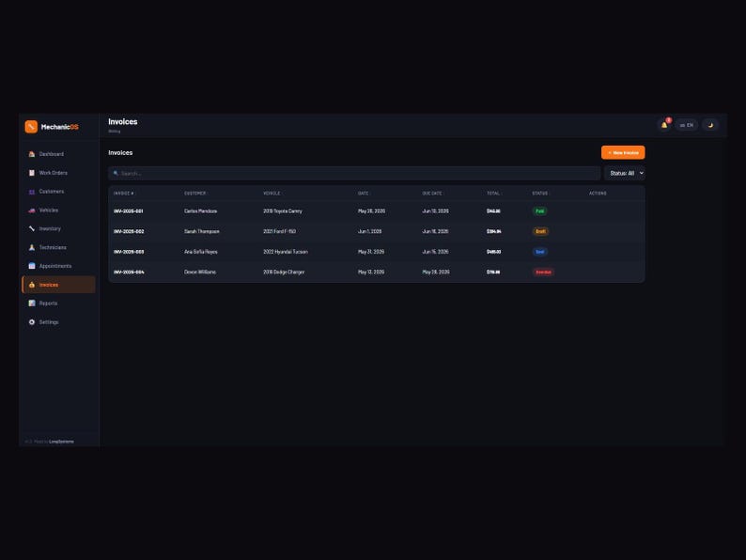Select customer Devon Williams in the table
This screenshot has height=560, width=746.
[x=200, y=272]
